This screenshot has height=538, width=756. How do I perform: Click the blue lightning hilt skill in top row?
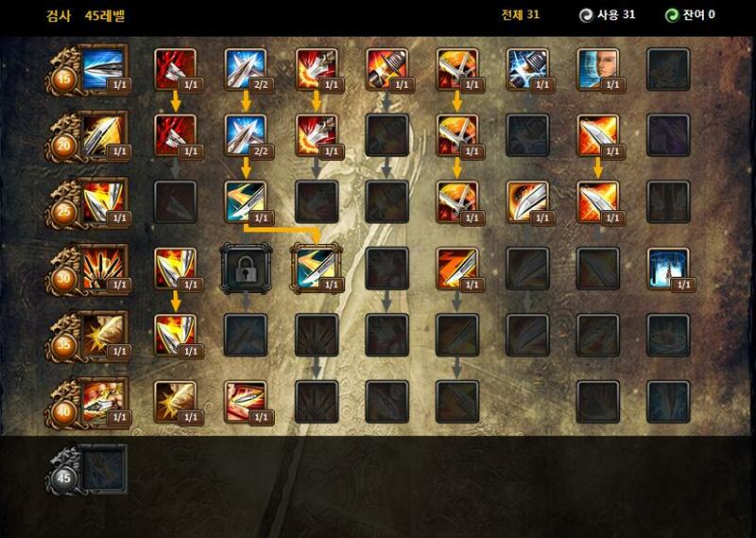[x=527, y=69]
